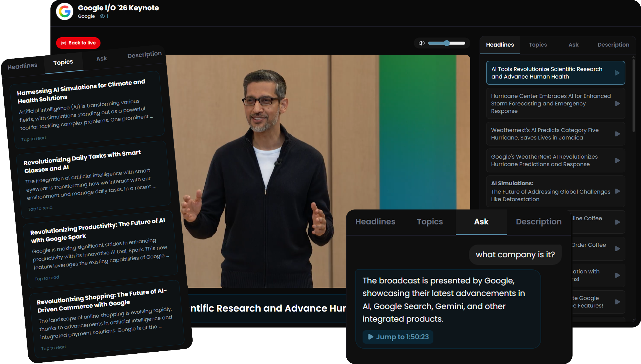Select Ask tab in the tilted card

102,59
